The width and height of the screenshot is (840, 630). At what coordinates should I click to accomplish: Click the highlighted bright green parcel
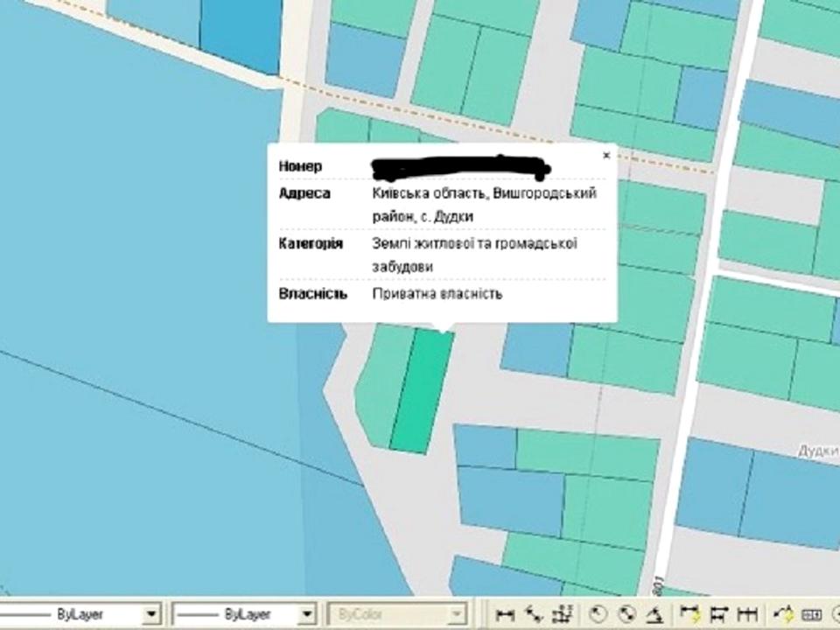[422, 391]
